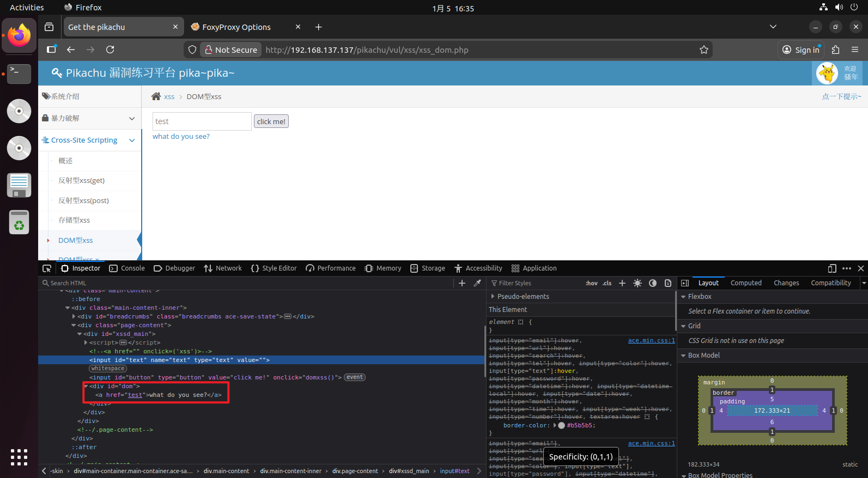Bookmark this page with the star icon
This screenshot has height=478, width=868.
[704, 50]
